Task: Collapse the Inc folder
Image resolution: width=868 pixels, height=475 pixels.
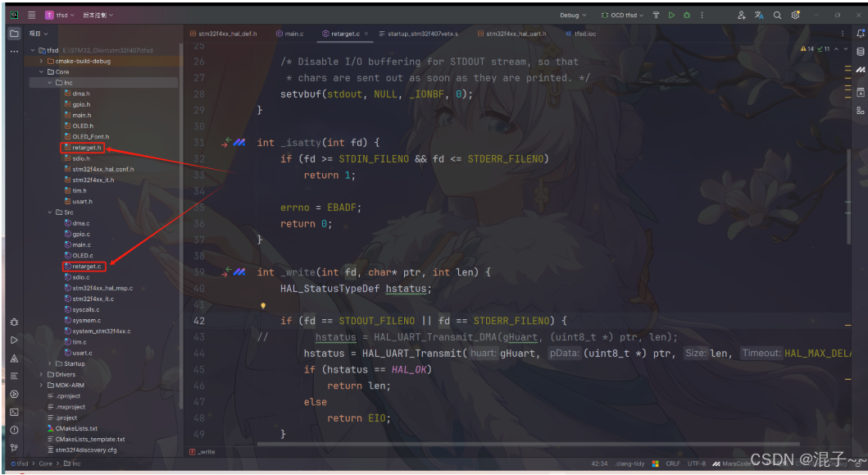Action: pos(50,83)
